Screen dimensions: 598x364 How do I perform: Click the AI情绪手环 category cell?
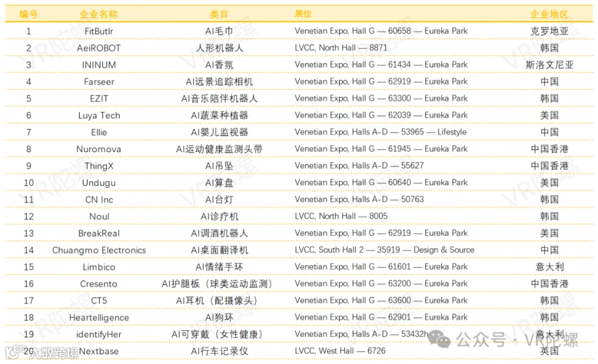tap(219, 267)
